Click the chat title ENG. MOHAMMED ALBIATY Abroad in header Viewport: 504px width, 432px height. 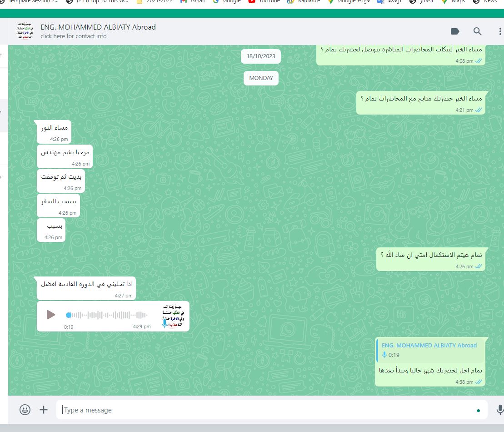coord(98,27)
